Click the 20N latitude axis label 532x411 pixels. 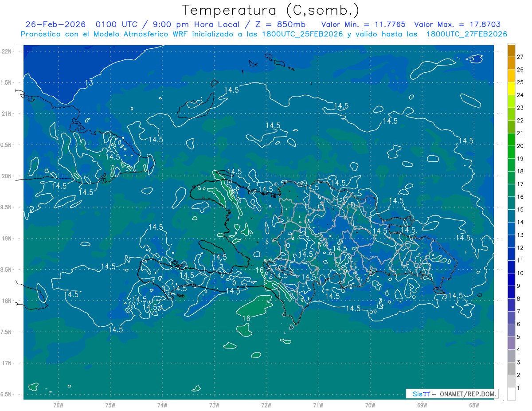(x=8, y=176)
